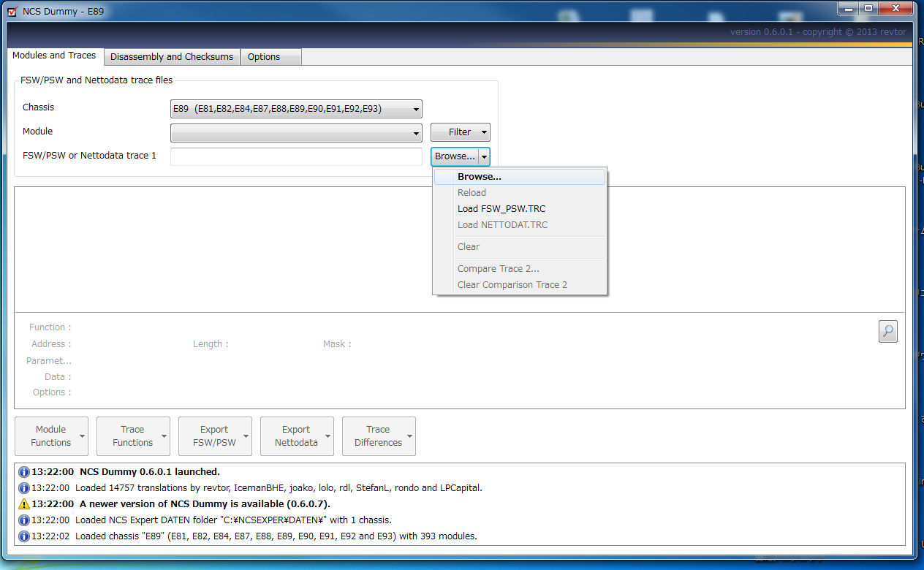
Task: Minimize the NCS Dummy window
Action: (x=847, y=8)
